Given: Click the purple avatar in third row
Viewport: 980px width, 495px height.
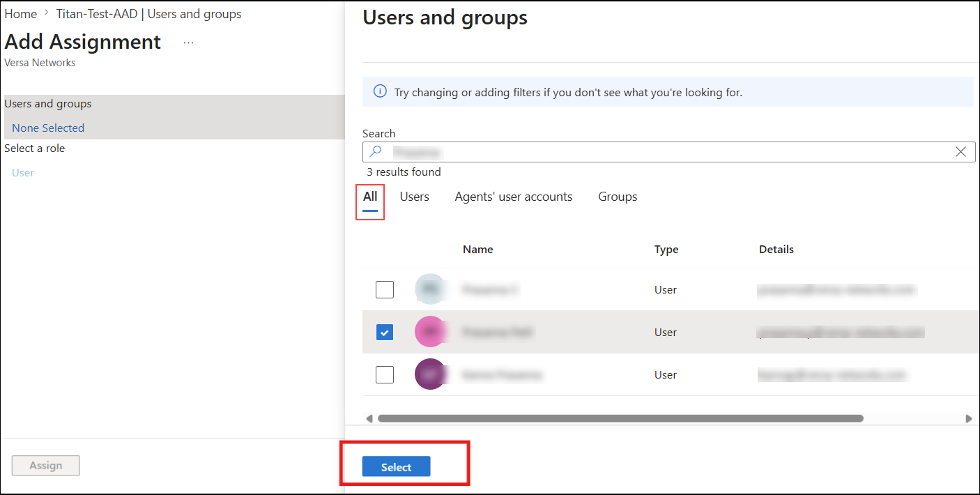Looking at the screenshot, I should pyautogui.click(x=430, y=374).
